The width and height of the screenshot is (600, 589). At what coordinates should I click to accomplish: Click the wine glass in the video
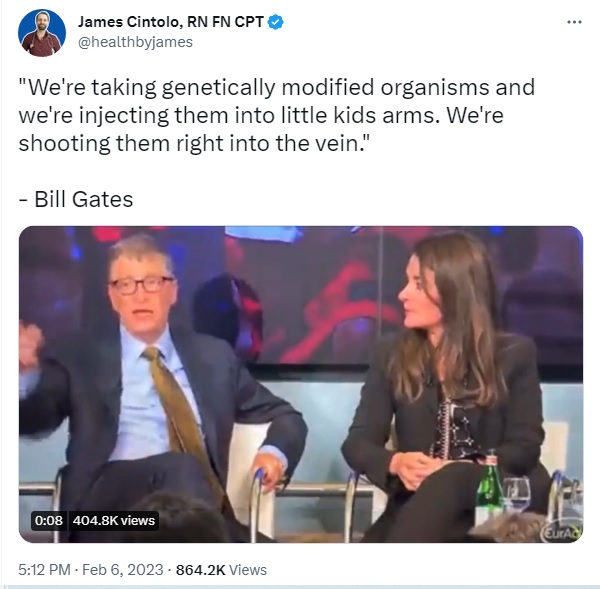516,494
